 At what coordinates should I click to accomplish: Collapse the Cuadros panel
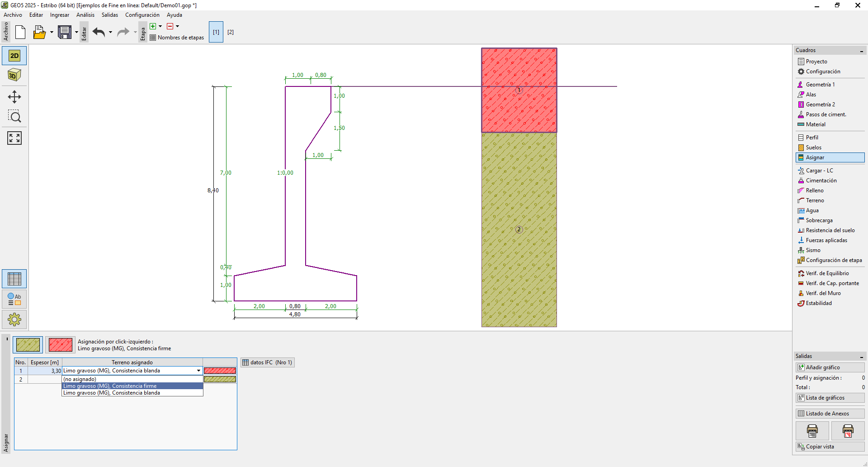point(861,51)
